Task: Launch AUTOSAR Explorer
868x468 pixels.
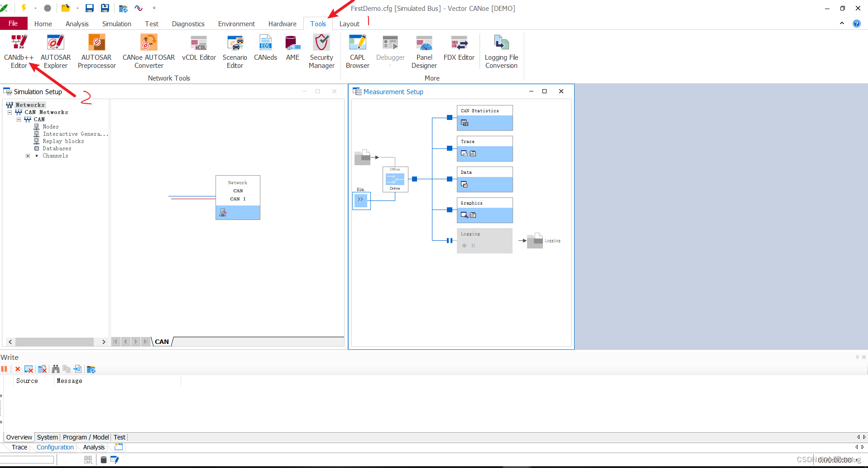Action: (x=56, y=52)
